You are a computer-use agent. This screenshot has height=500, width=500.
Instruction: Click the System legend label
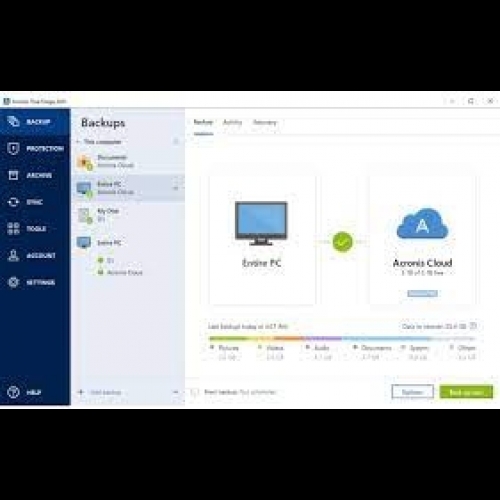coord(419,348)
